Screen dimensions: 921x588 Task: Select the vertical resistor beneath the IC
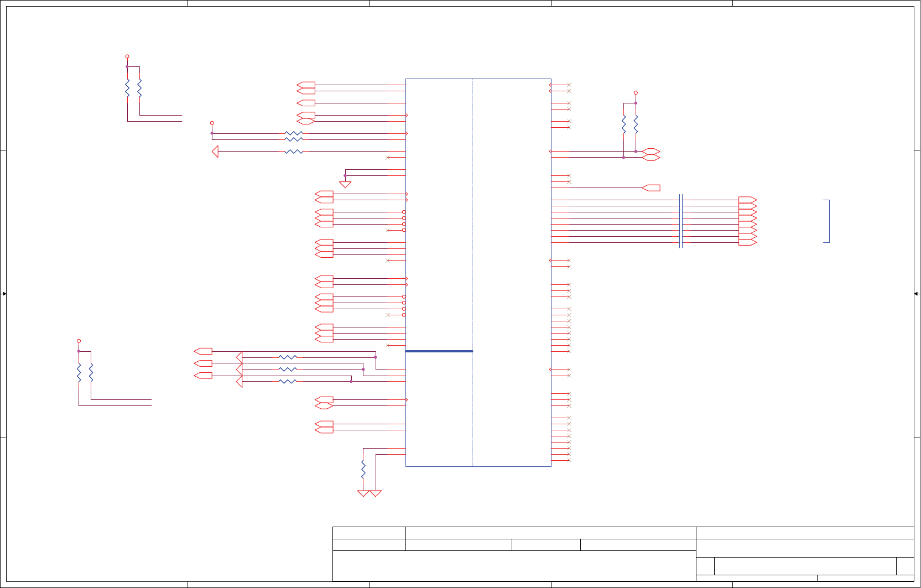363,469
